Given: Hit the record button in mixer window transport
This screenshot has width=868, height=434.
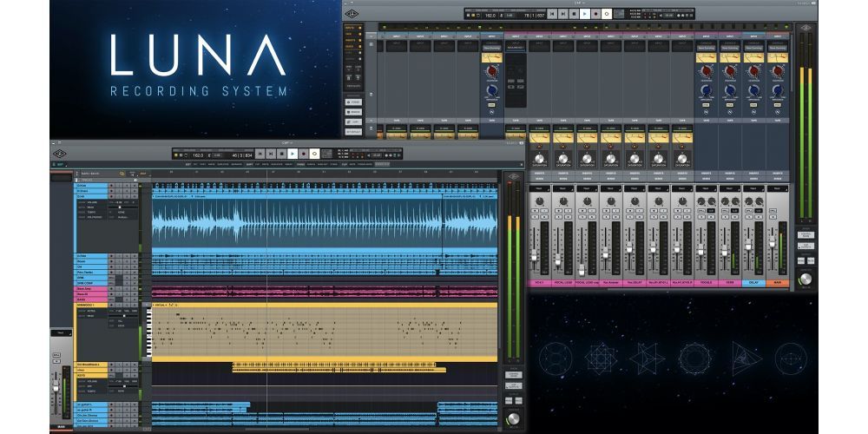Looking at the screenshot, I should pos(595,14).
